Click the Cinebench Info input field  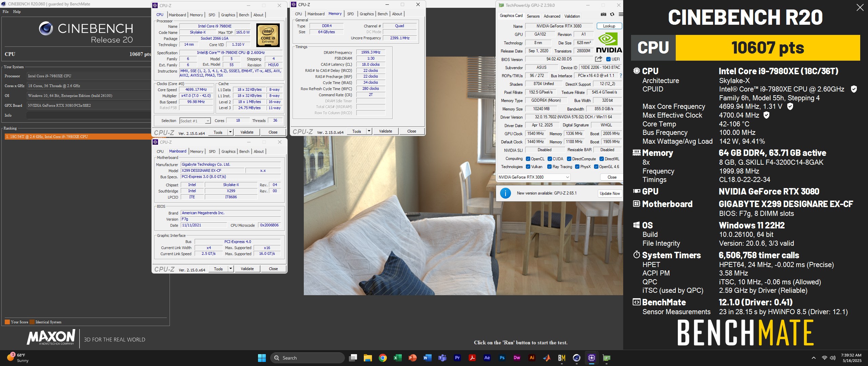(89, 115)
